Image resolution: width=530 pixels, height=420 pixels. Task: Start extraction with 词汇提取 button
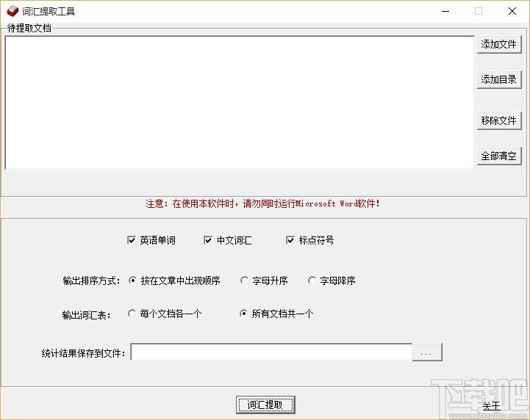265,405
